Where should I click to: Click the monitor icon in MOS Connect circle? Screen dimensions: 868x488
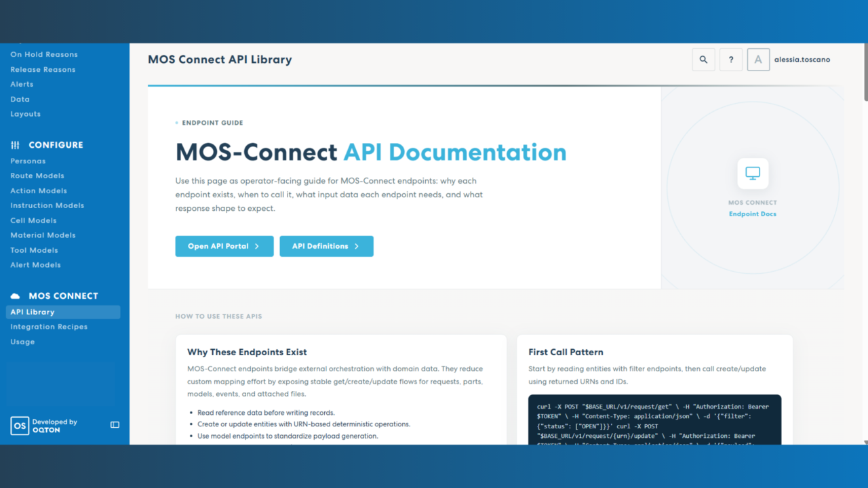pos(753,174)
